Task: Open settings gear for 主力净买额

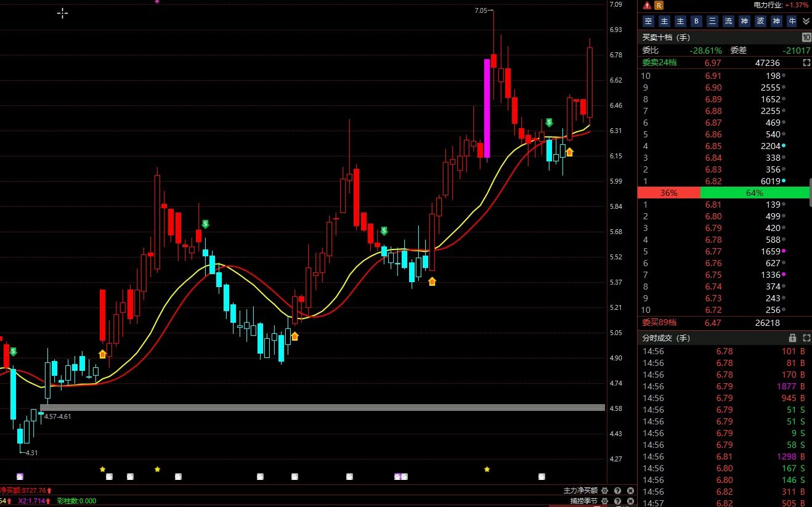Action: tap(605, 490)
